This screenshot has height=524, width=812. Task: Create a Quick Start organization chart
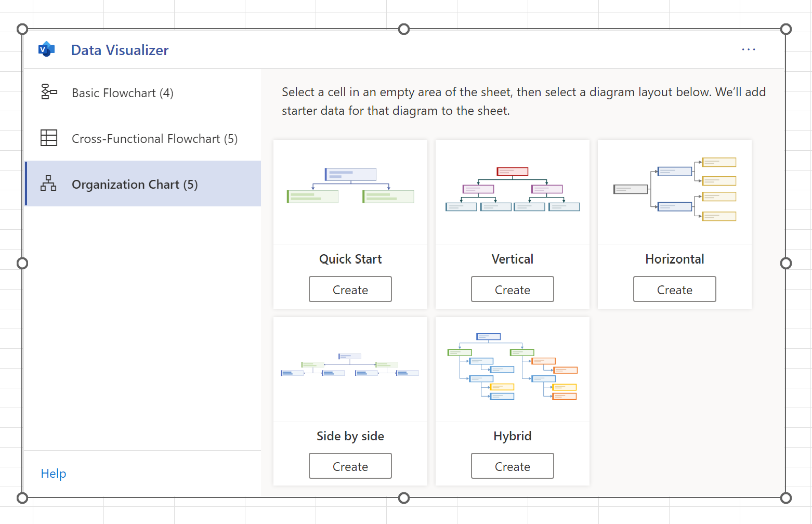click(x=350, y=289)
